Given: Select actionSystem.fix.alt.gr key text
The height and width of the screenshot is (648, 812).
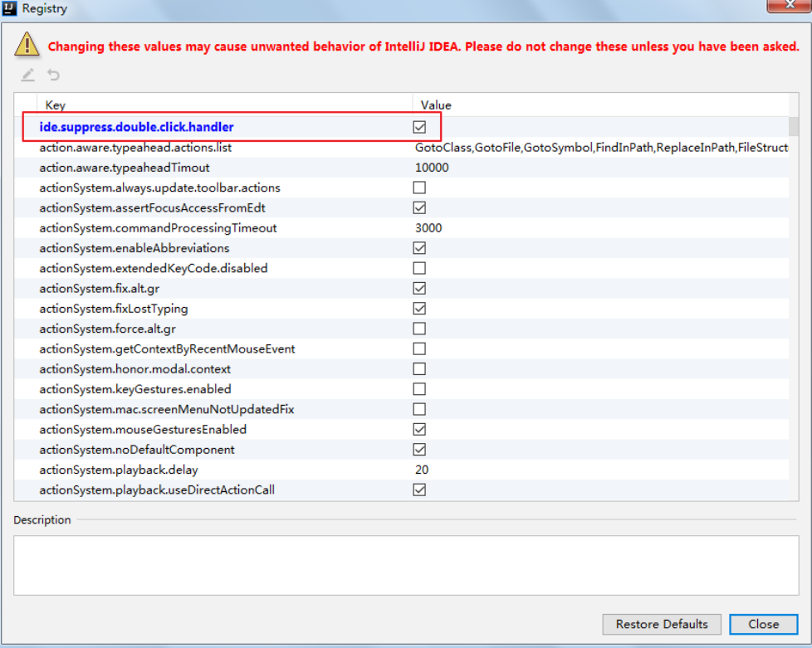Looking at the screenshot, I should click(x=100, y=289).
